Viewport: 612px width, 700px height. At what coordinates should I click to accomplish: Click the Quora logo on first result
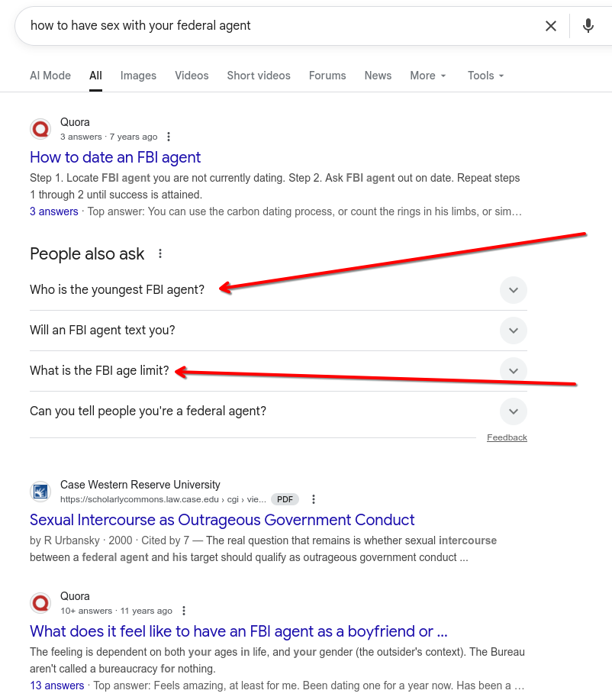40,130
